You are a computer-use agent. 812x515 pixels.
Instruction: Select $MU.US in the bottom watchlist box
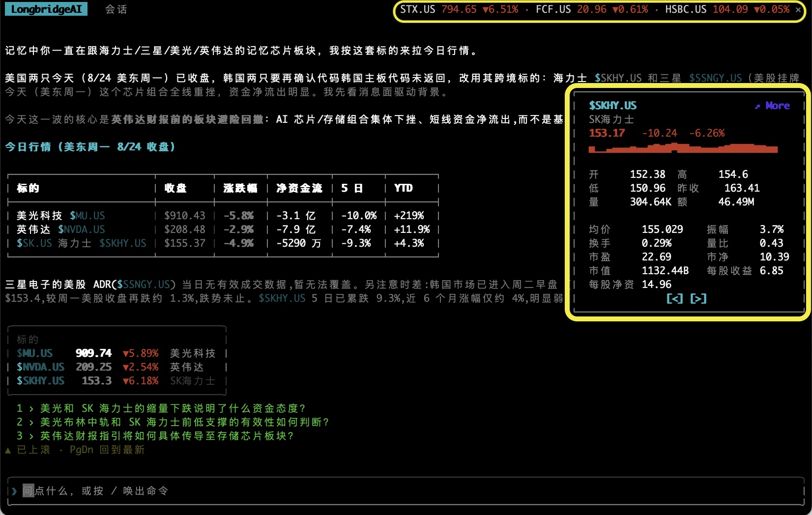[34, 353]
